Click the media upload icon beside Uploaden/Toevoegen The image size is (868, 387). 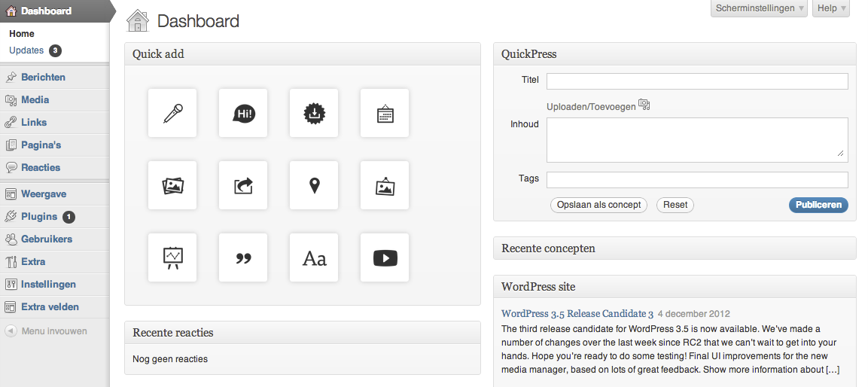coord(644,104)
